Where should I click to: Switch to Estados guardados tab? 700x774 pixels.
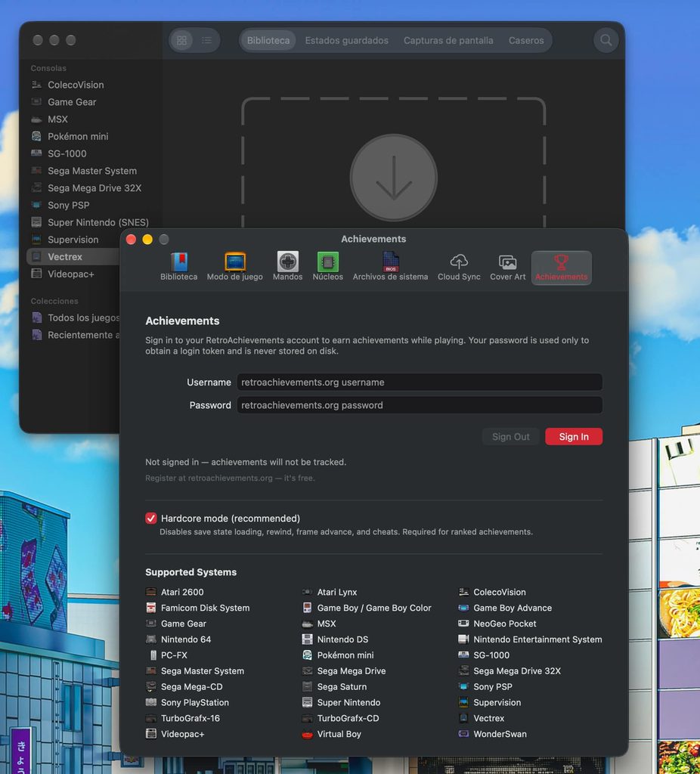(346, 41)
